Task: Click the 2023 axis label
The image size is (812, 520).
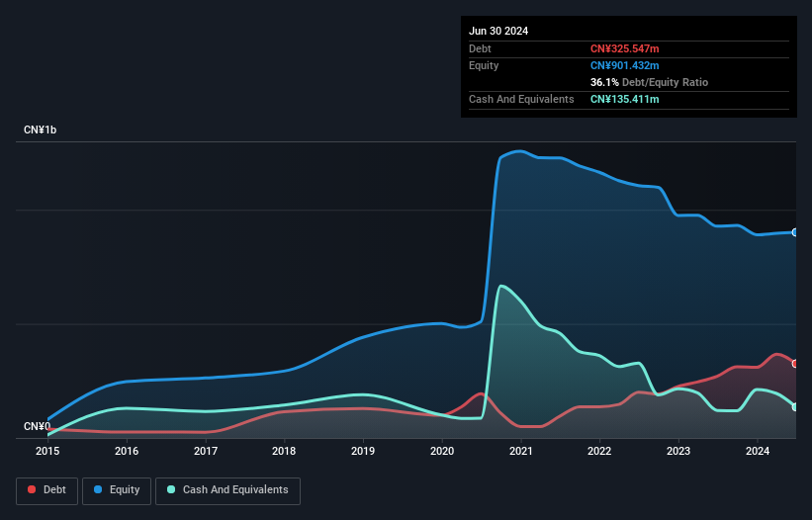Action: pyautogui.click(x=678, y=451)
